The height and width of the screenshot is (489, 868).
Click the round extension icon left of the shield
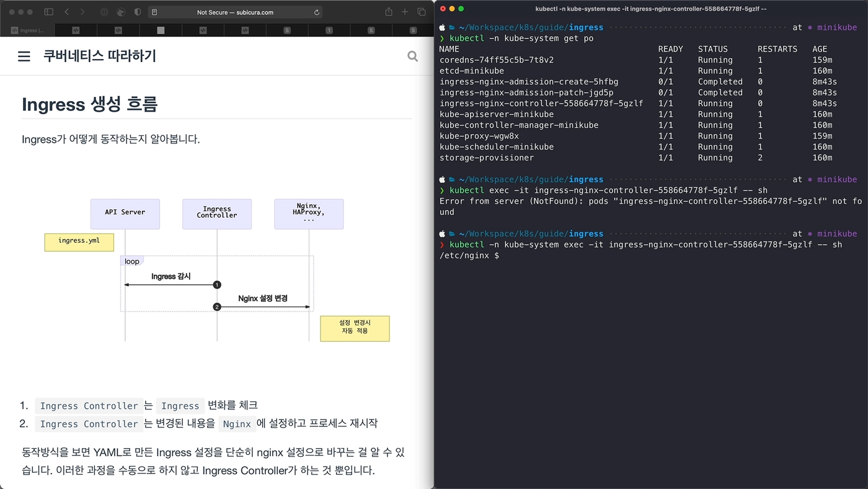tap(122, 12)
